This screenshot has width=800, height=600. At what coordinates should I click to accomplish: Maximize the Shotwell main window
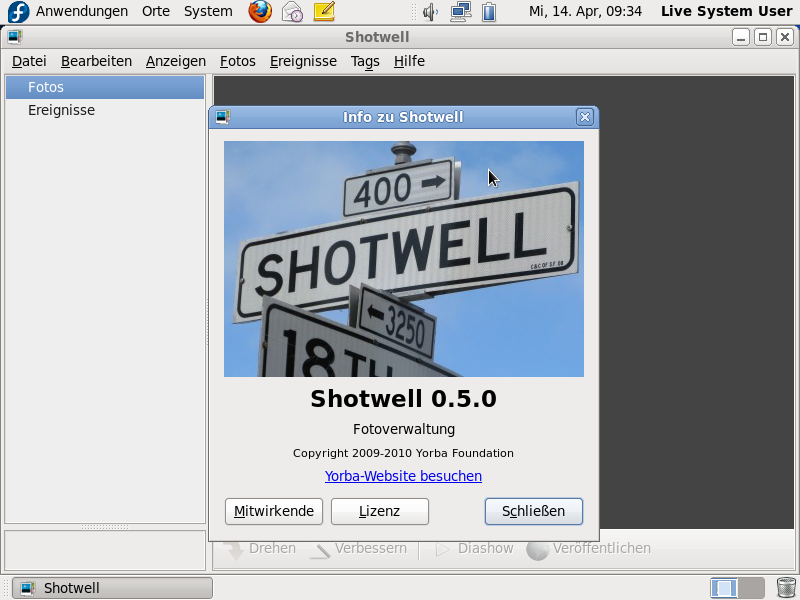(x=763, y=37)
